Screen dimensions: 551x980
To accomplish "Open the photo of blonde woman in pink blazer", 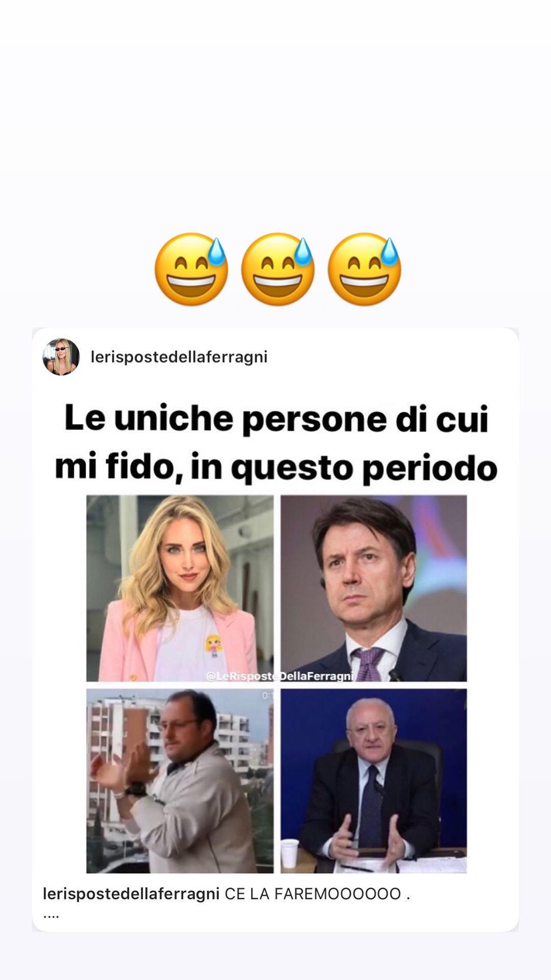I will pos(180,588).
